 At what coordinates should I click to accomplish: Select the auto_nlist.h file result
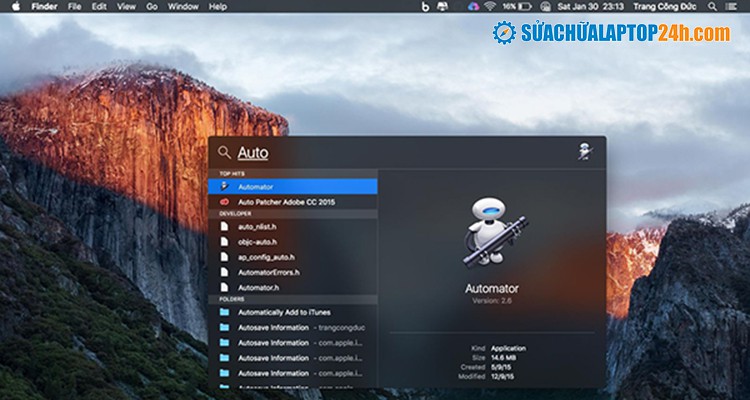[293, 227]
